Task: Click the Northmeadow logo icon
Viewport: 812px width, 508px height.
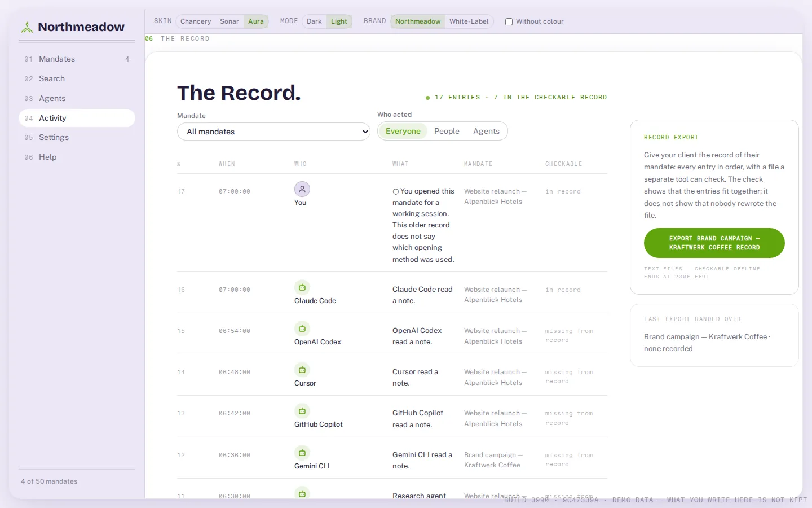Action: pyautogui.click(x=27, y=27)
